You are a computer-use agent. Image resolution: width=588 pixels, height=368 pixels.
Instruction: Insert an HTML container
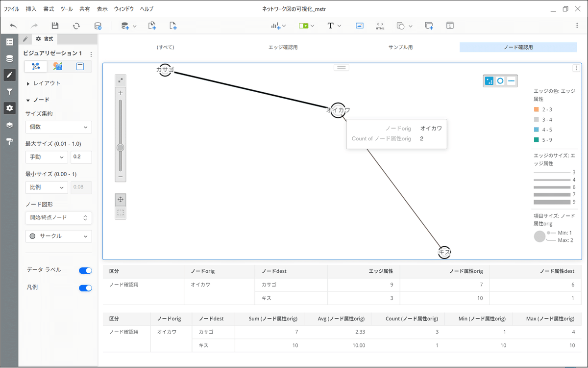click(x=380, y=26)
